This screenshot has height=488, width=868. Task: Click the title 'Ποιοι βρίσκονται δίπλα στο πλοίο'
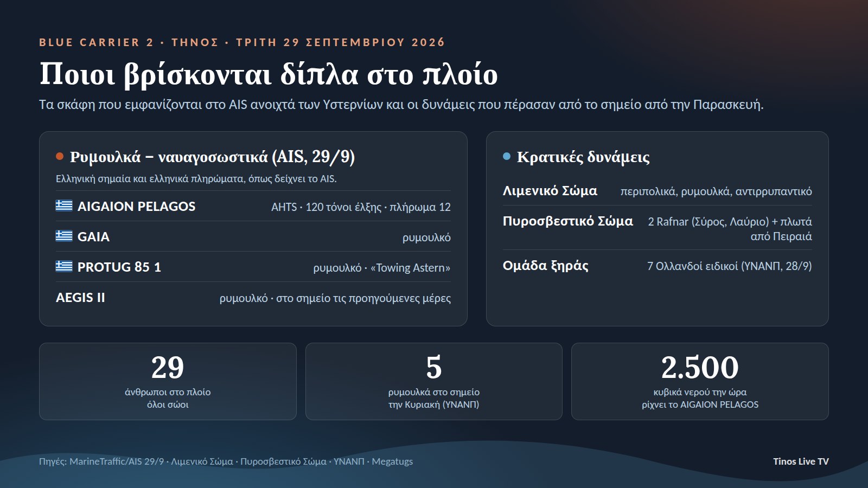pyautogui.click(x=269, y=74)
